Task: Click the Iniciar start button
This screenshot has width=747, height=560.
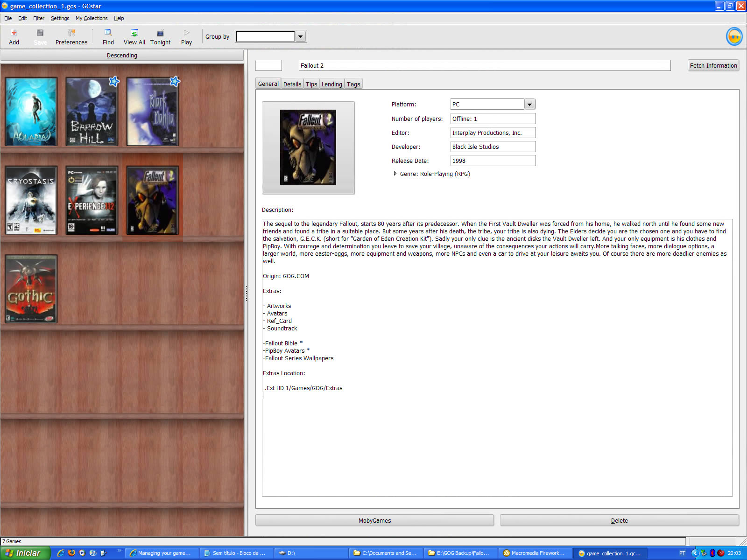Action: coord(25,553)
